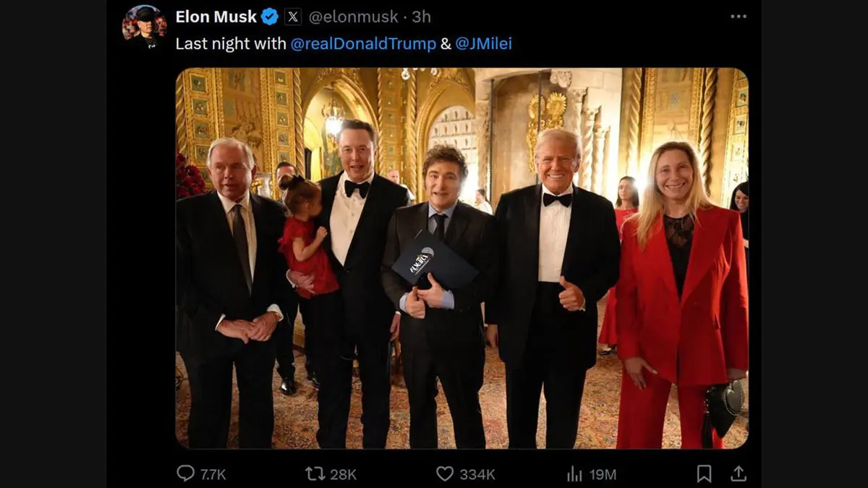Open the @JMilei mention link

pos(484,43)
